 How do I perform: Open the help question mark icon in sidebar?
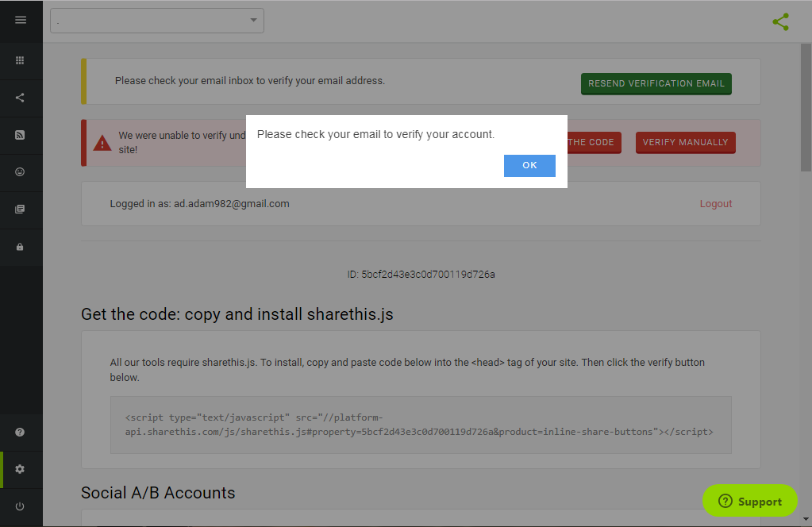tap(20, 433)
